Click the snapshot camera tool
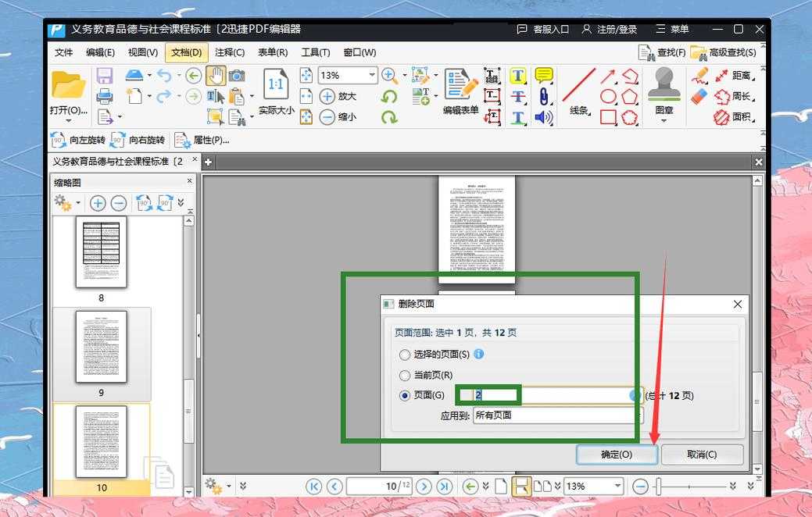Image resolution: width=812 pixels, height=517 pixels. (x=237, y=76)
